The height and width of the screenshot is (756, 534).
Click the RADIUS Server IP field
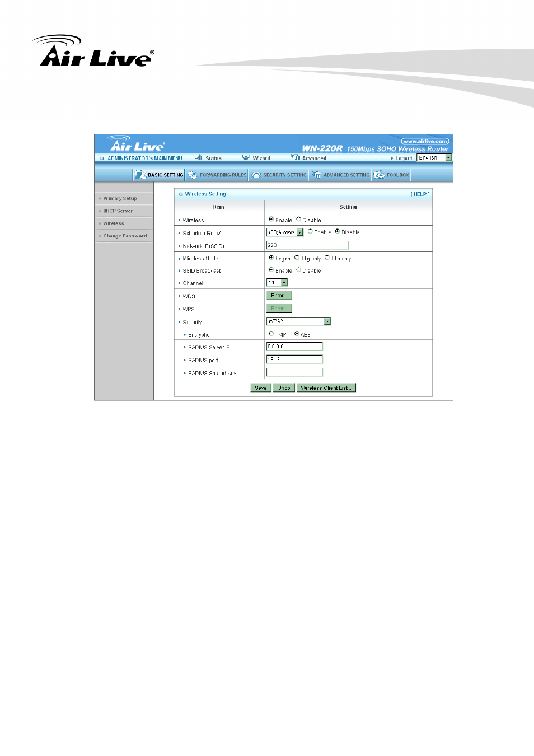294,347
